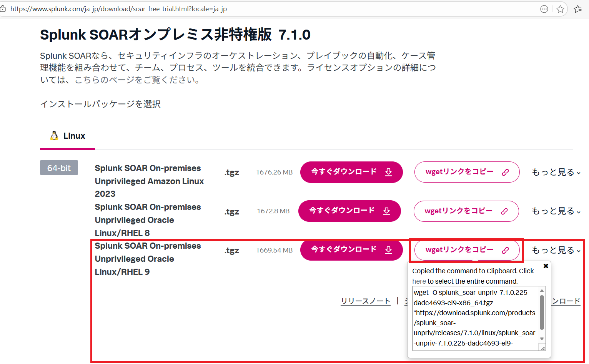Click 'here' to select the entire command
Screen dimensions: 589x364
(419, 281)
